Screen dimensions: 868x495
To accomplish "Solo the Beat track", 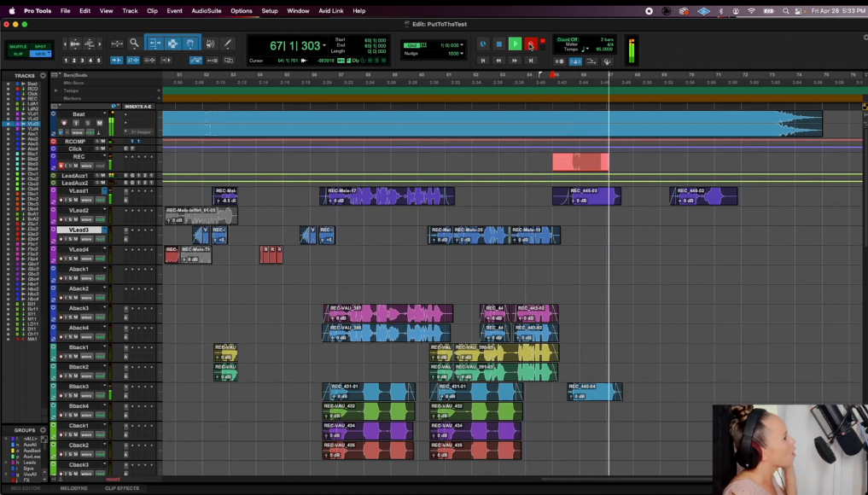I will (x=87, y=123).
